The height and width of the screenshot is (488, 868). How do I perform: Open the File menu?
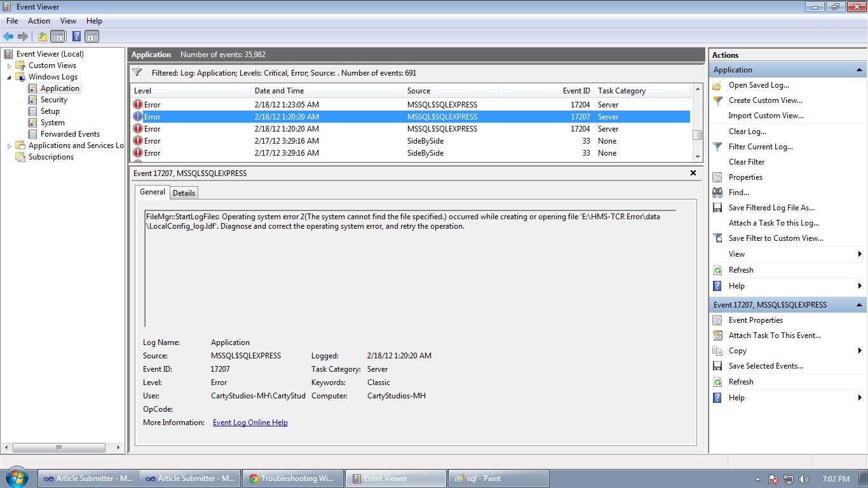coord(12,21)
